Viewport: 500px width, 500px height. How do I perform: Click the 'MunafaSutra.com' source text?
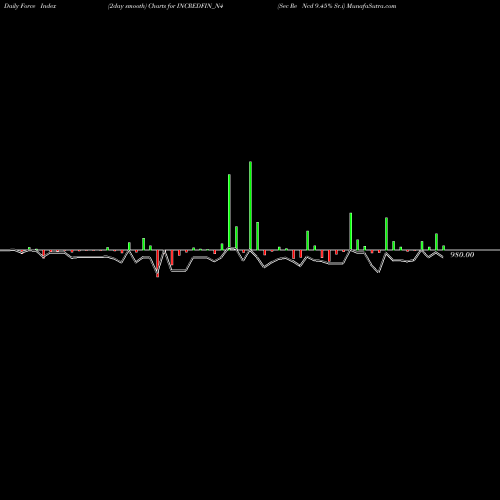pos(371,6)
